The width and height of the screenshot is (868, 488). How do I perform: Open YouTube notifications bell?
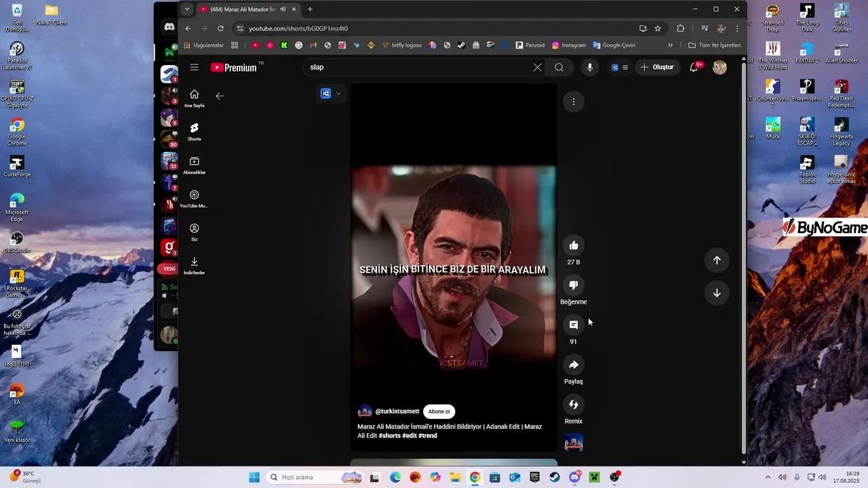point(694,67)
